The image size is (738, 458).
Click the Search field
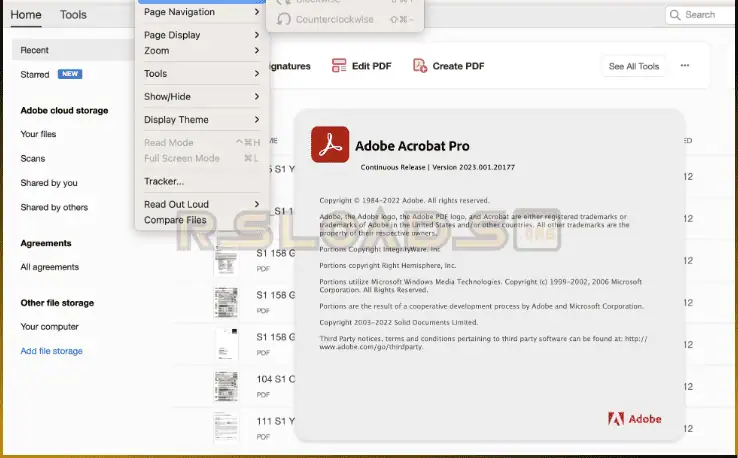click(x=701, y=15)
